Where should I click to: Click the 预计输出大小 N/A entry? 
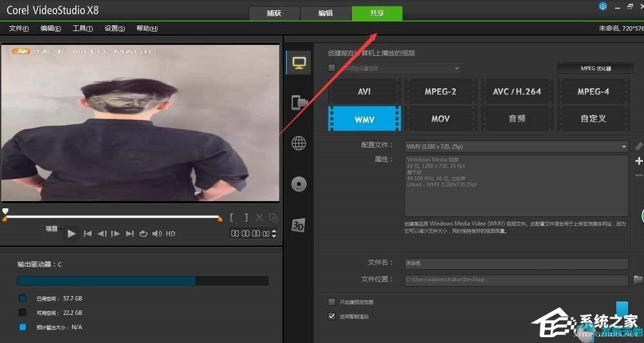[59, 328]
